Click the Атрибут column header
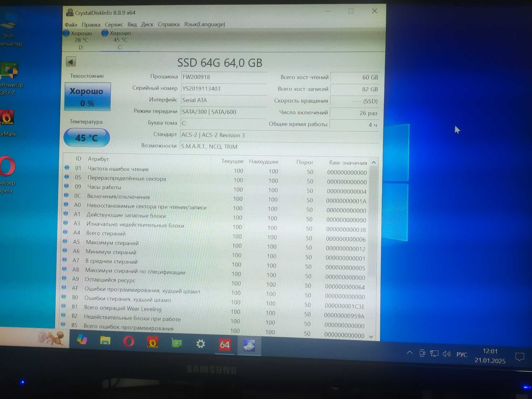Image resolution: width=532 pixels, height=399 pixels. [98, 159]
